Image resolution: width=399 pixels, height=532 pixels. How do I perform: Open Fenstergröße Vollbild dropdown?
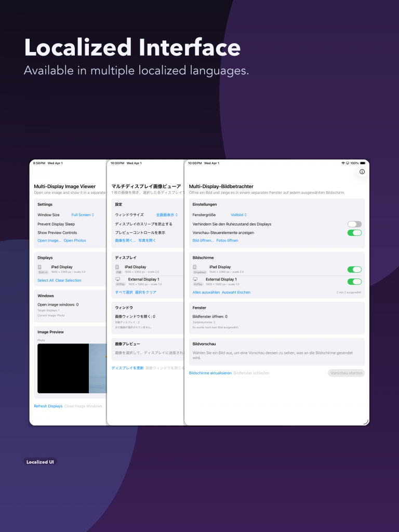pos(239,215)
